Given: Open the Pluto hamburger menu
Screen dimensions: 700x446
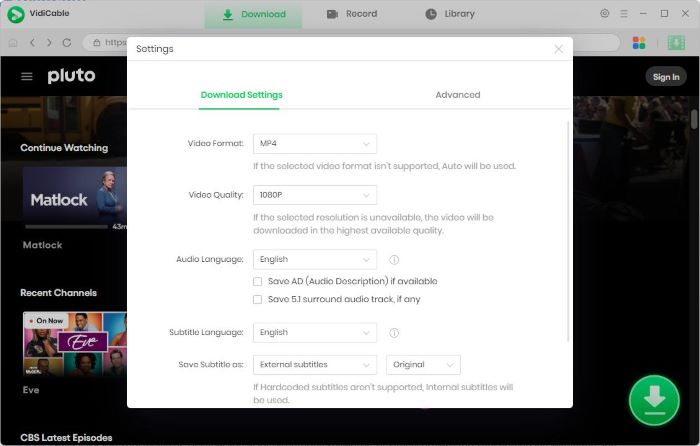Looking at the screenshot, I should click(27, 77).
